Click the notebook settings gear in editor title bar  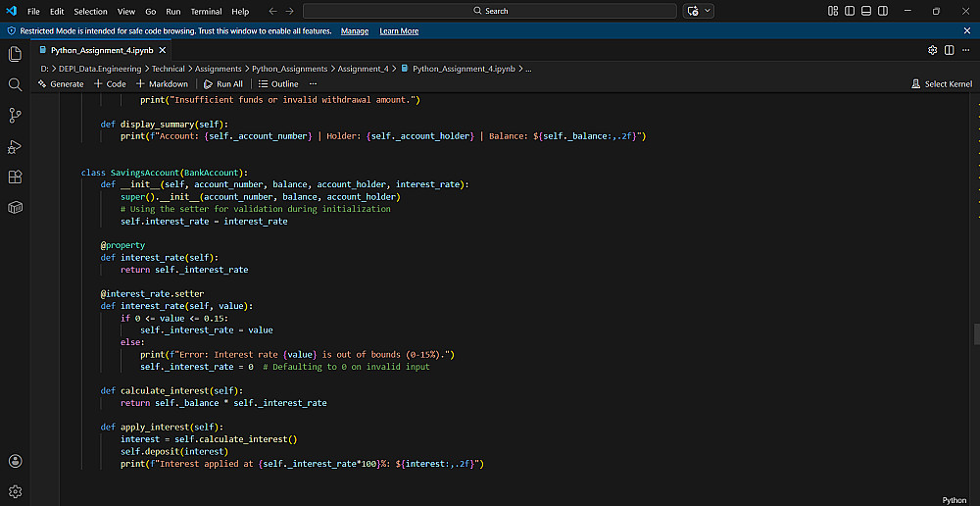[933, 50]
